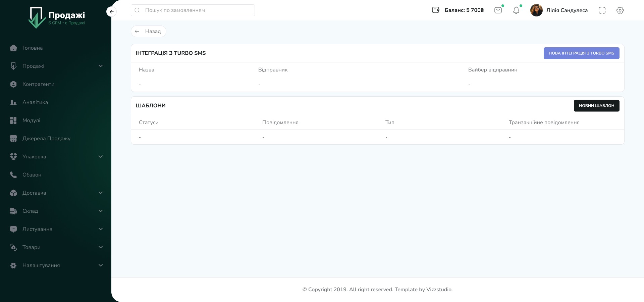Click the Листування chat bubble icon

tap(13, 229)
